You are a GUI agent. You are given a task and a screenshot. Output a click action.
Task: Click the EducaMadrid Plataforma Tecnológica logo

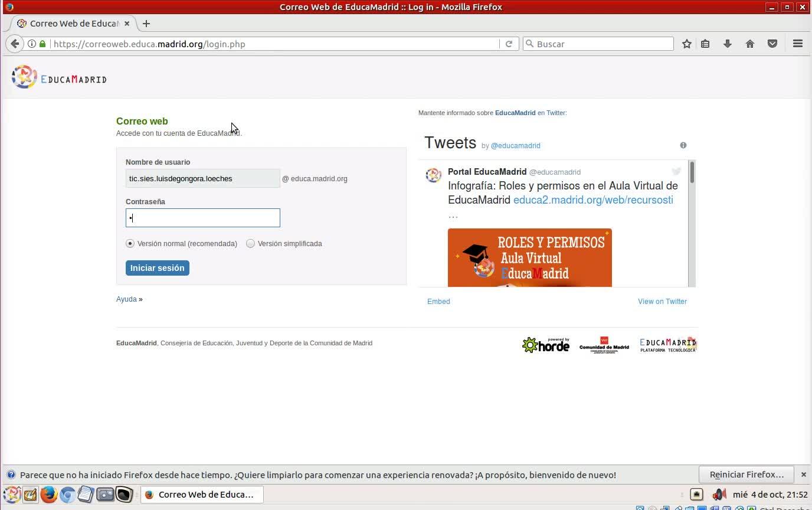click(x=668, y=345)
